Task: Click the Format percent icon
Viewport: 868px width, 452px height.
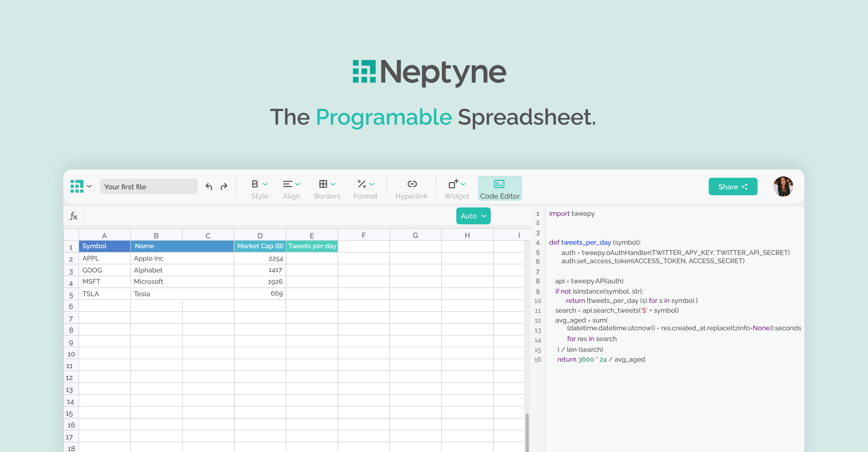Action: (362, 184)
